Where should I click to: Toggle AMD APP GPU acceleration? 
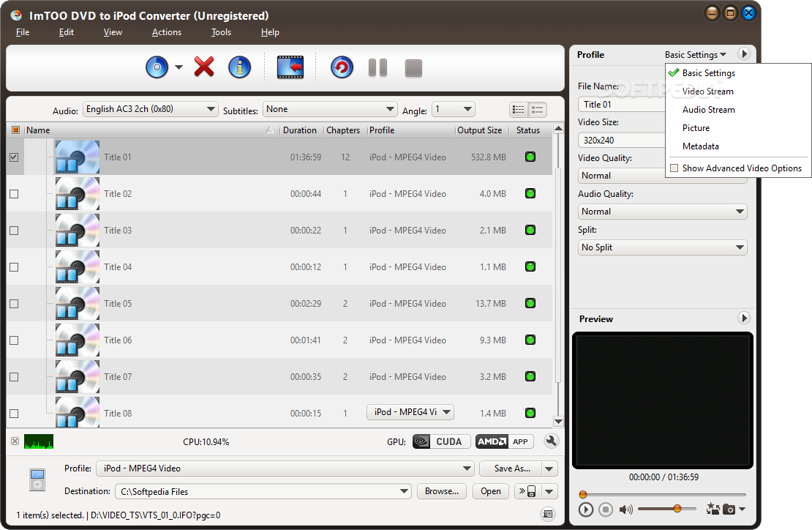coord(505,441)
